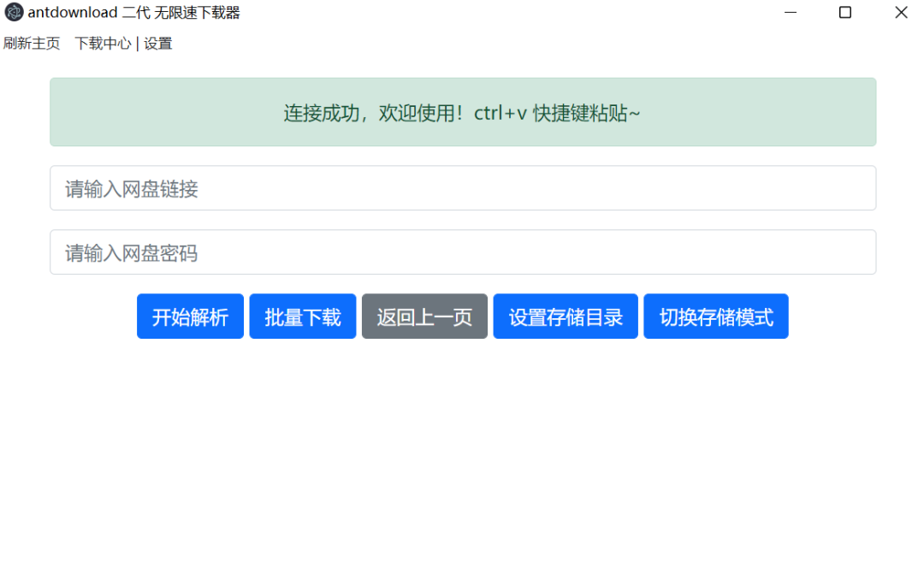Minimize the antdownload window
Screen dimensions: 924x562
(791, 12)
